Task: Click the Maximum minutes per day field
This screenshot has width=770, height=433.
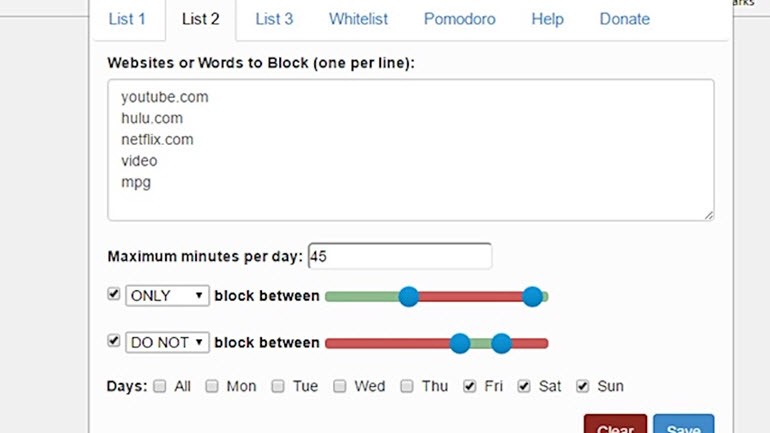Action: (400, 256)
